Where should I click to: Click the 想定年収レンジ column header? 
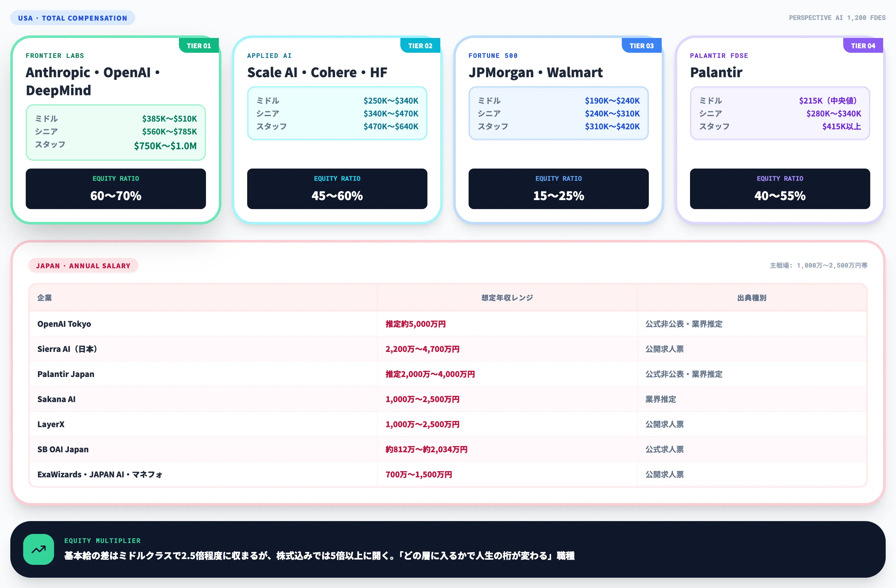click(507, 298)
